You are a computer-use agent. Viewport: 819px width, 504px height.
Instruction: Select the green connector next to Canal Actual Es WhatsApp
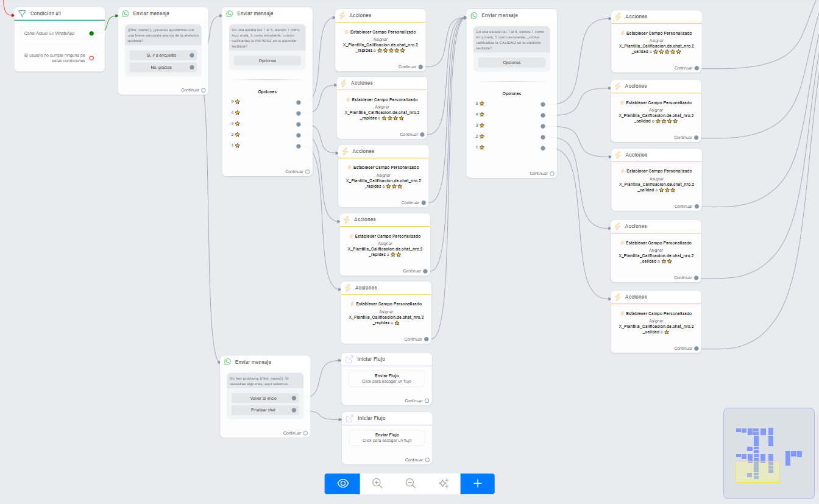tap(91, 34)
